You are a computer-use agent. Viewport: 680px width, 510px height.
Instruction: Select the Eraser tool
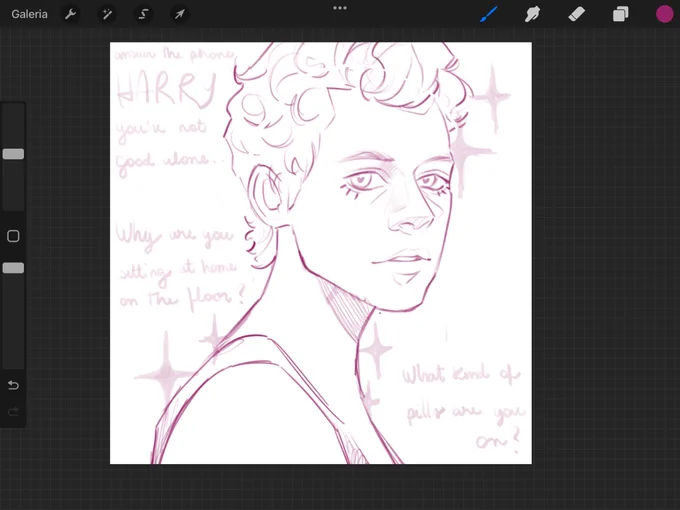pyautogui.click(x=576, y=14)
